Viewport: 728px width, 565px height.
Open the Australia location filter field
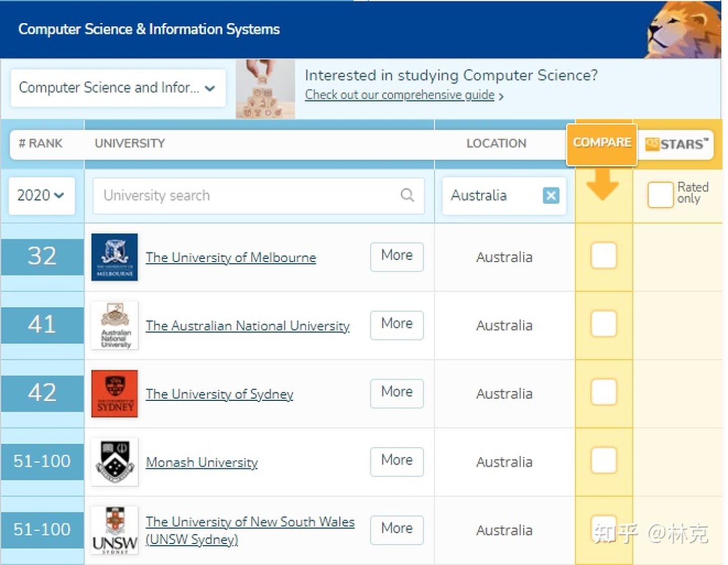(x=504, y=195)
